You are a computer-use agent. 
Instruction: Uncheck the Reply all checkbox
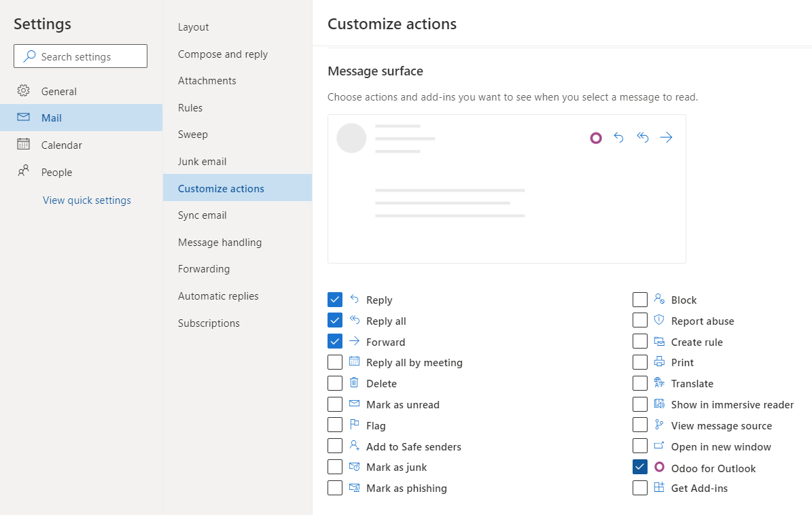335,320
